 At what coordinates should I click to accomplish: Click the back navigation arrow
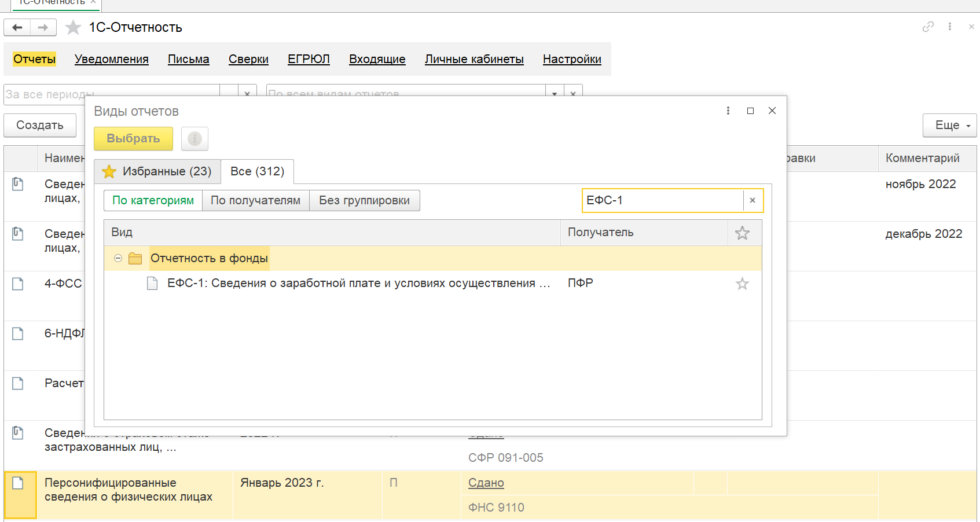point(17,27)
